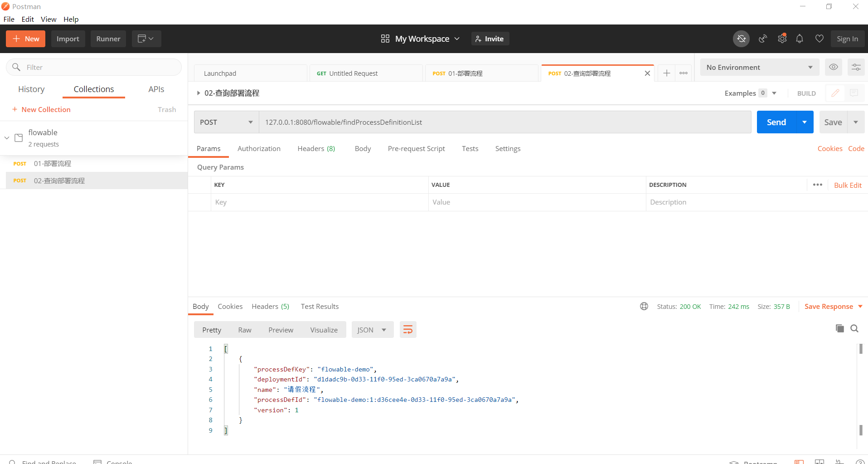
Task: Click the response body vertical scrollbar
Action: pos(860,390)
